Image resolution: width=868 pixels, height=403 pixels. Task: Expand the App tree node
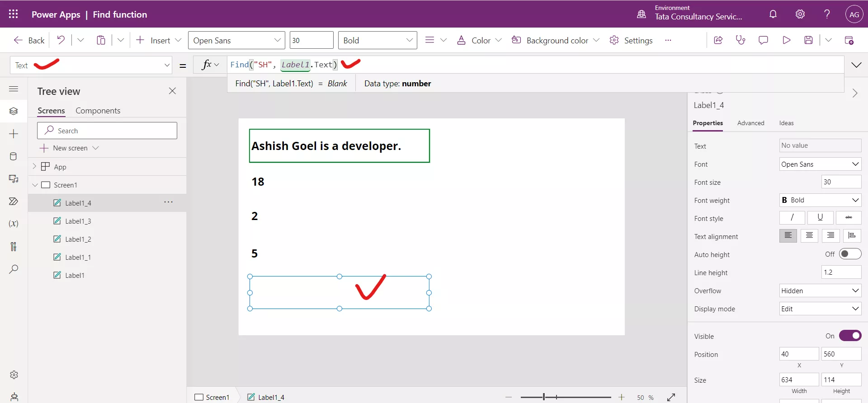[x=34, y=166]
